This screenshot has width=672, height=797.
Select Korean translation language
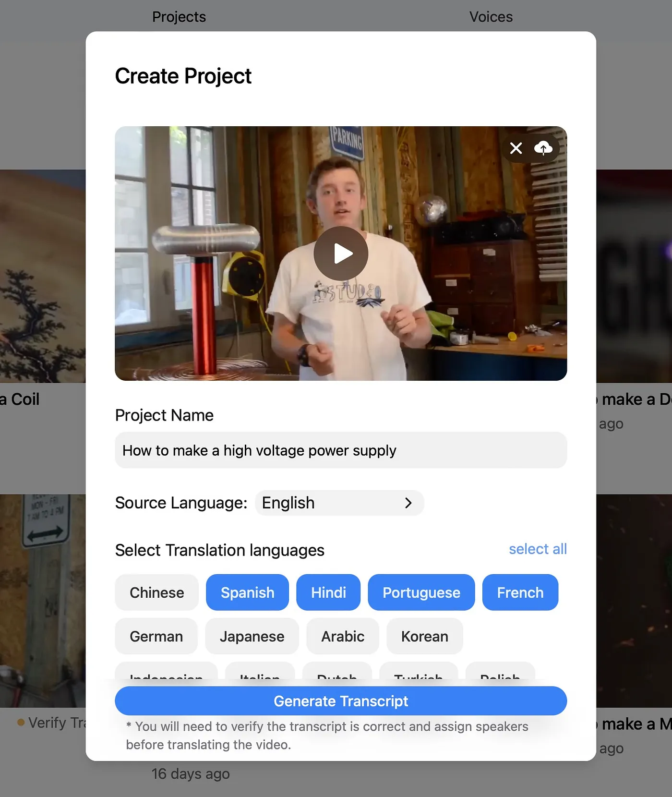[x=425, y=636]
